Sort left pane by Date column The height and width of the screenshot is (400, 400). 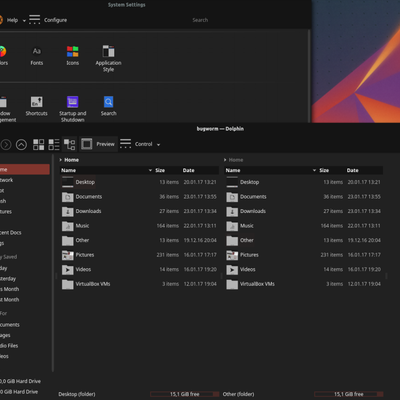pos(188,170)
